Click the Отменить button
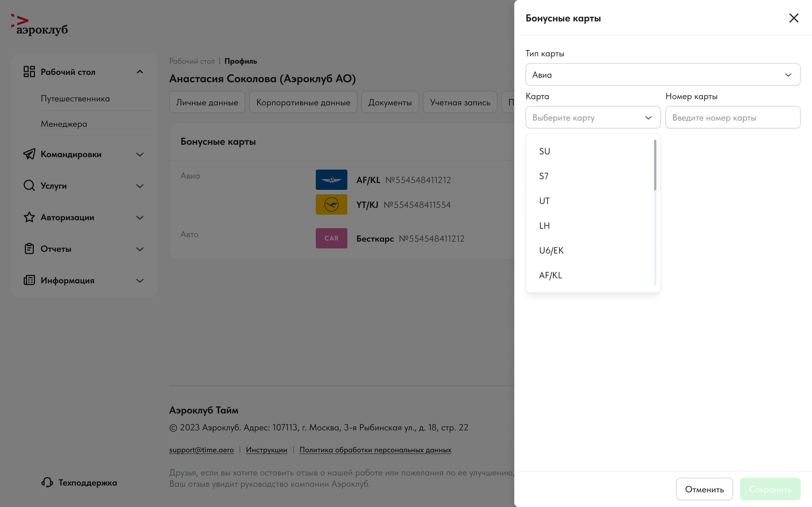Screen dimensions: 812x507 click(x=704, y=489)
